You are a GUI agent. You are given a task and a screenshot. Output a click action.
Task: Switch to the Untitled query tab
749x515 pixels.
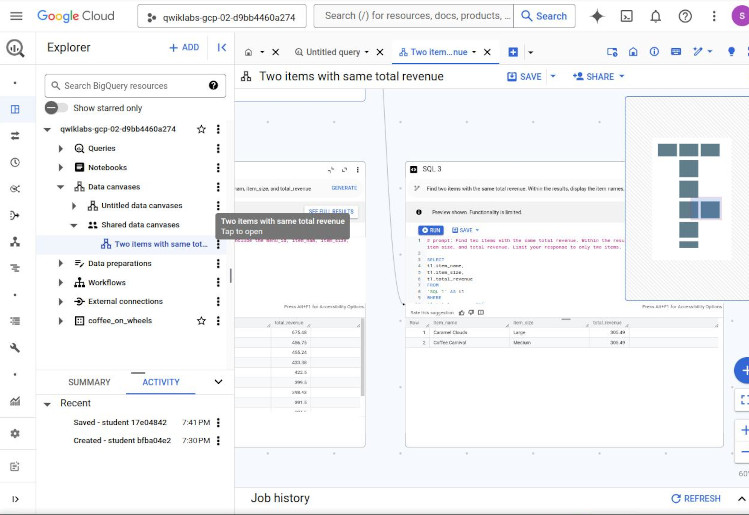(x=332, y=52)
